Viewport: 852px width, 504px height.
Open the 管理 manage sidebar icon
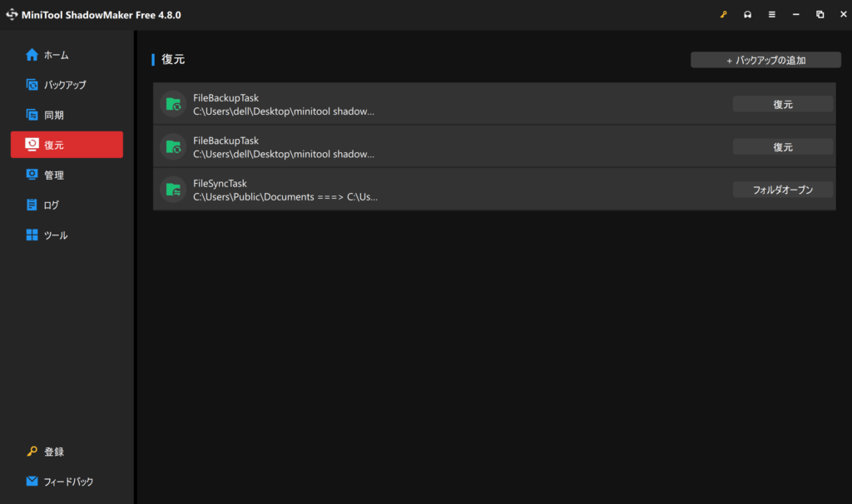[x=32, y=175]
